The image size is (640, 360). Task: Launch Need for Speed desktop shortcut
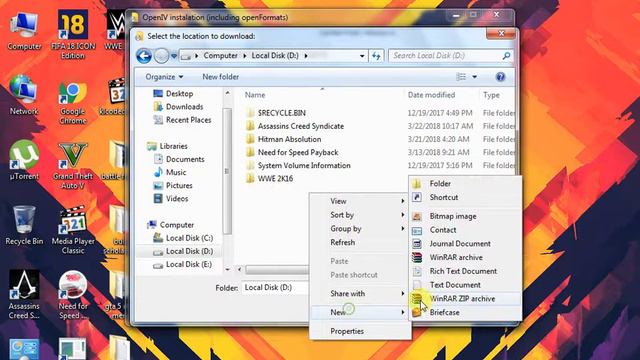(x=73, y=295)
